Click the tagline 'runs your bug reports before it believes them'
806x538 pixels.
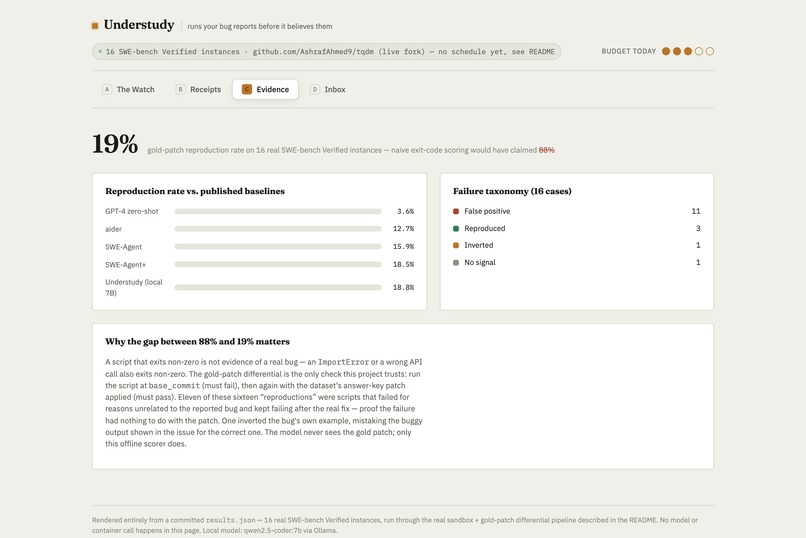coord(260,26)
